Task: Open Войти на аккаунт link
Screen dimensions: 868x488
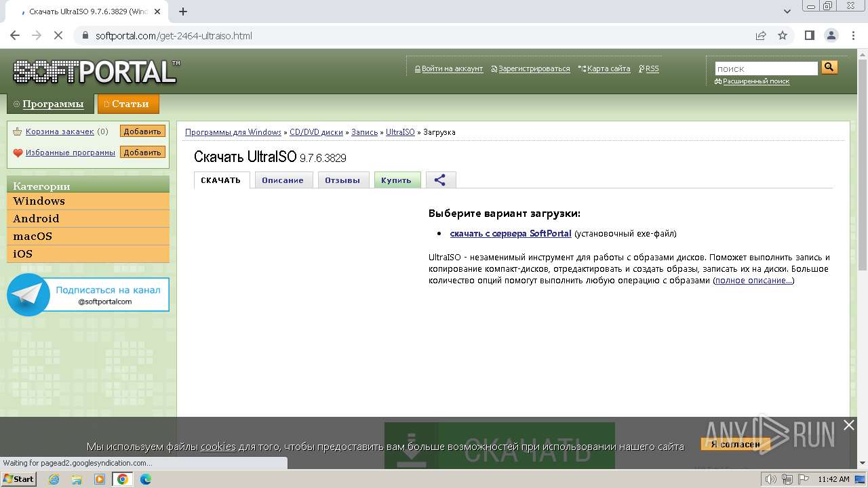Action: (x=452, y=68)
